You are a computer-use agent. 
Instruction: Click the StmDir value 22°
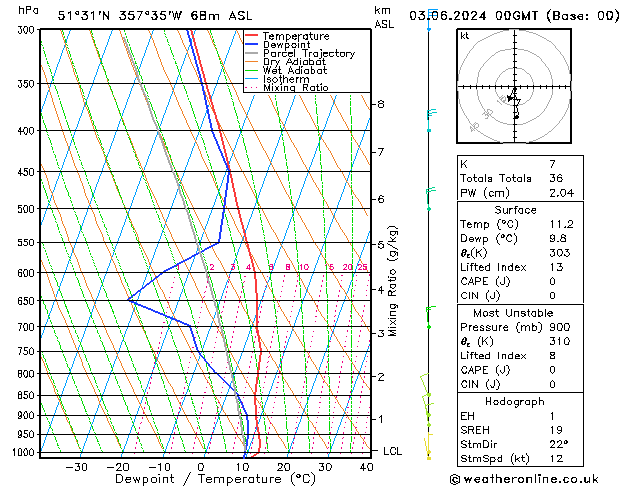coord(559,444)
